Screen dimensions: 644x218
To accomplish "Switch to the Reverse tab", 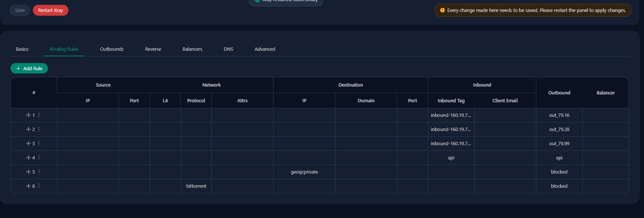I will [153, 49].
